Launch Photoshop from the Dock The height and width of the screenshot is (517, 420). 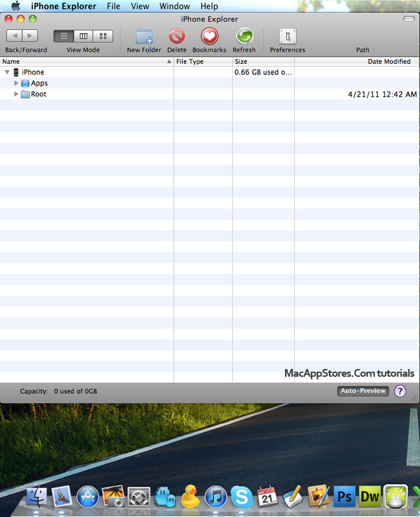tap(344, 496)
